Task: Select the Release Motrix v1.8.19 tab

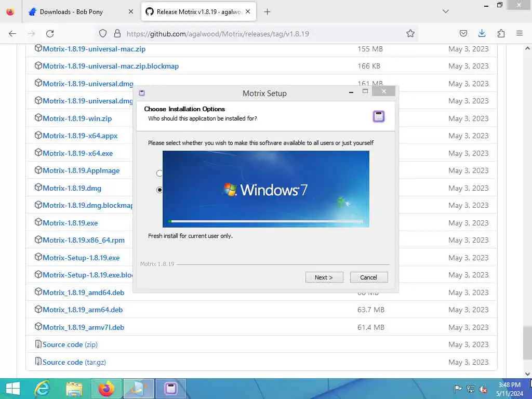Action: pyautogui.click(x=198, y=12)
